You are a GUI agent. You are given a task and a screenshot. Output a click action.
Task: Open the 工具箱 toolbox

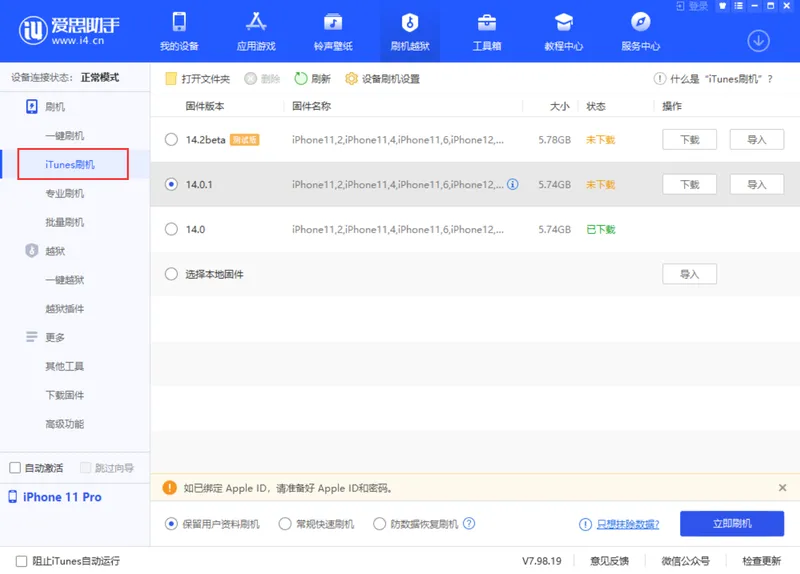coord(487,31)
